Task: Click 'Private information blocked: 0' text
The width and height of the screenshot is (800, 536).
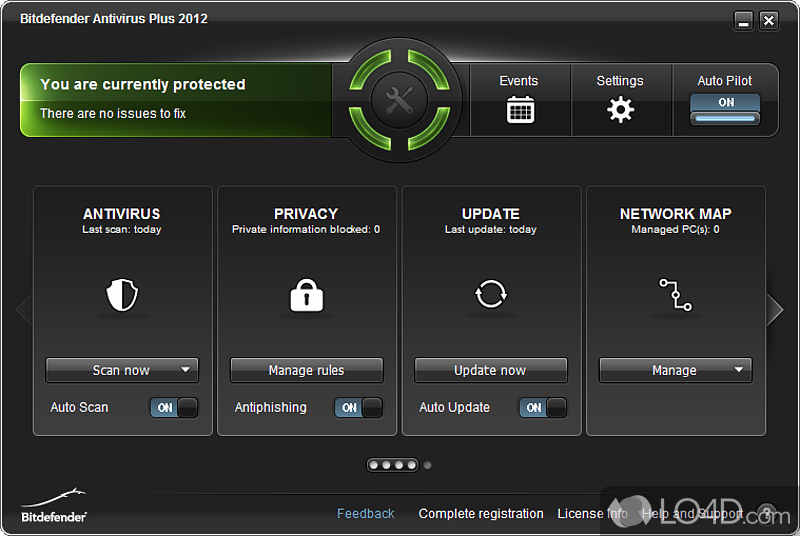Action: [306, 229]
